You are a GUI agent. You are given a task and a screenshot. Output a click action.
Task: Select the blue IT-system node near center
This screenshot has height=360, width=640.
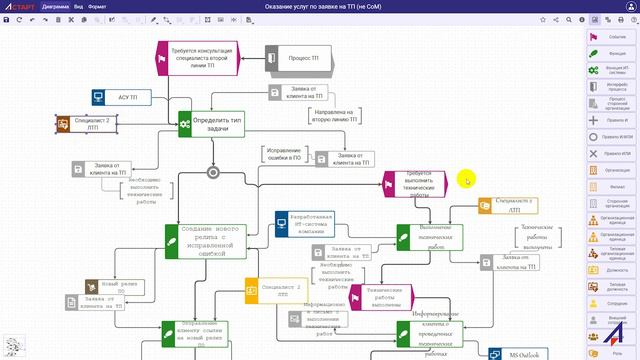[x=305, y=224]
